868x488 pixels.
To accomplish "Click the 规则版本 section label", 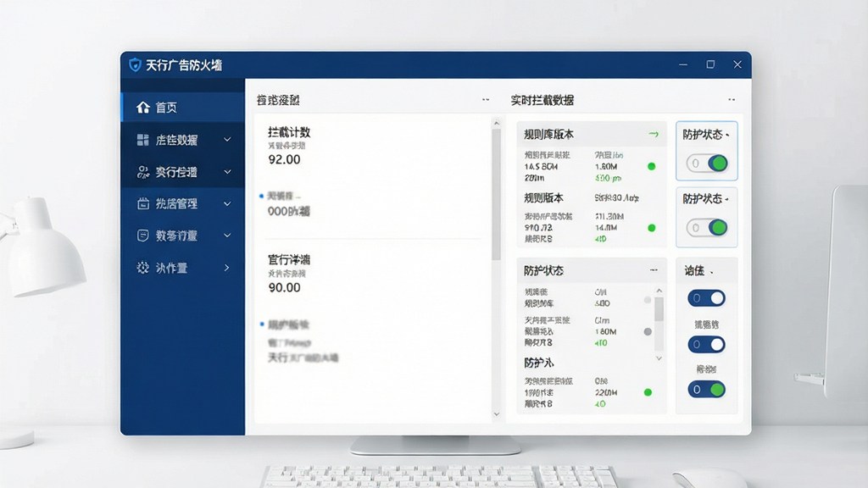I will pyautogui.click(x=543, y=198).
